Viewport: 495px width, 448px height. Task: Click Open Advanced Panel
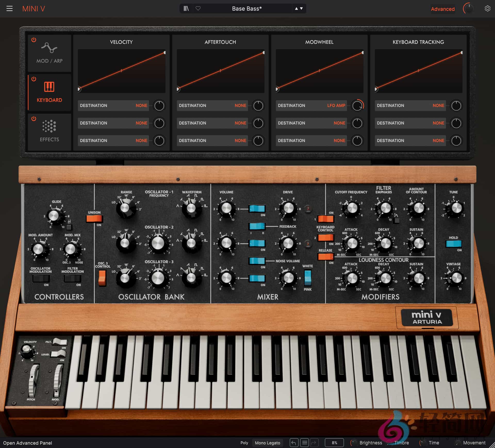click(27, 443)
